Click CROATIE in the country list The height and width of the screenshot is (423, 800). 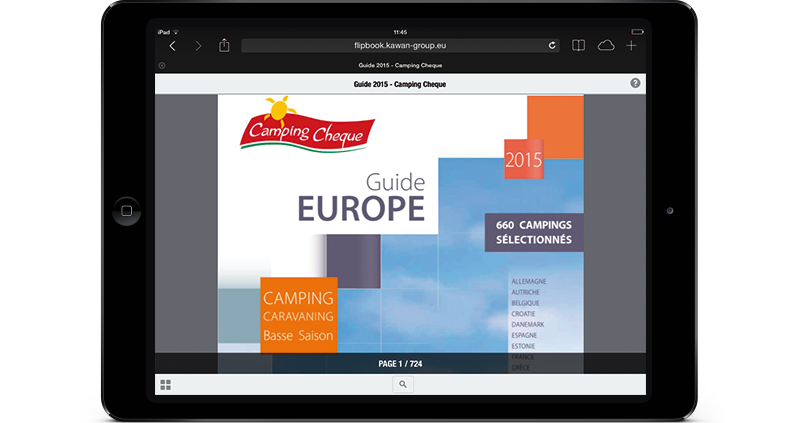click(x=523, y=314)
